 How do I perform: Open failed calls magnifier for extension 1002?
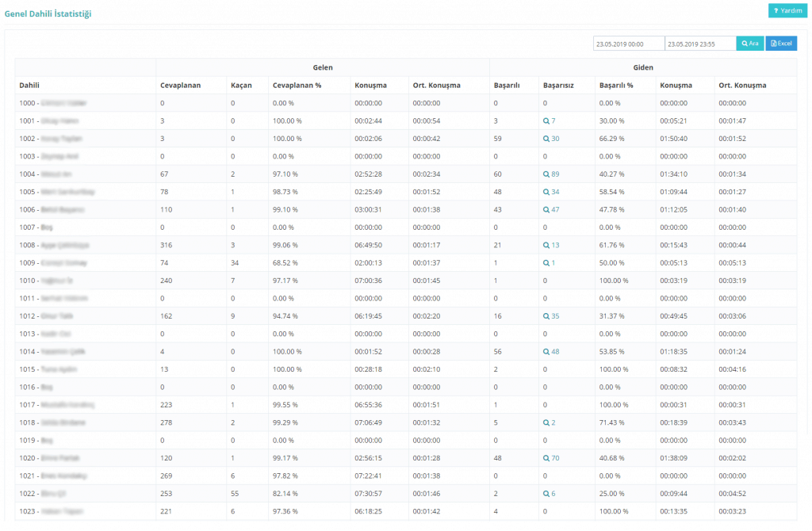pyautogui.click(x=546, y=139)
